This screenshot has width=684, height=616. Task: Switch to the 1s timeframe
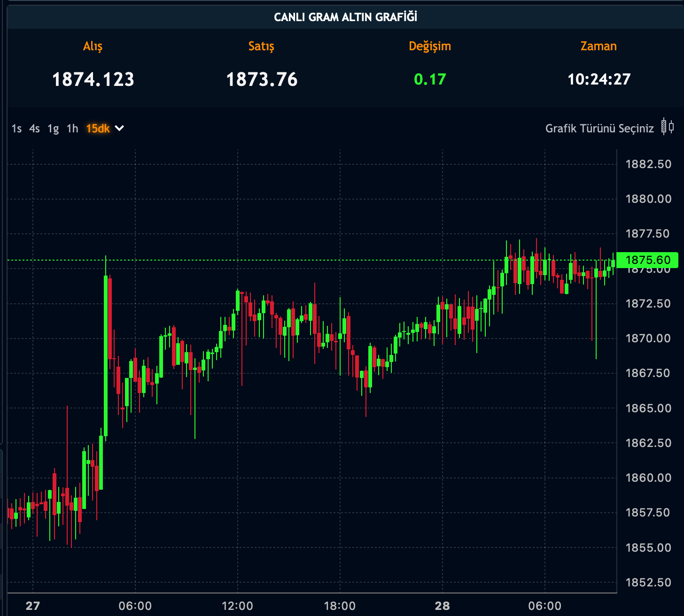[x=16, y=129]
